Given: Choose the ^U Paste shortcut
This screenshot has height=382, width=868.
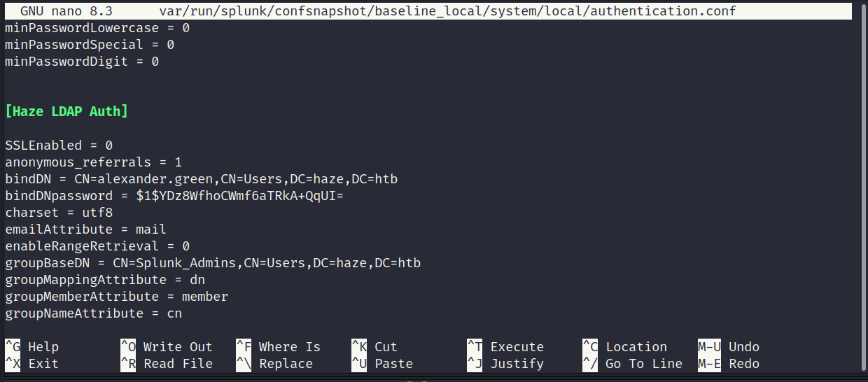Looking at the screenshot, I should coord(382,364).
